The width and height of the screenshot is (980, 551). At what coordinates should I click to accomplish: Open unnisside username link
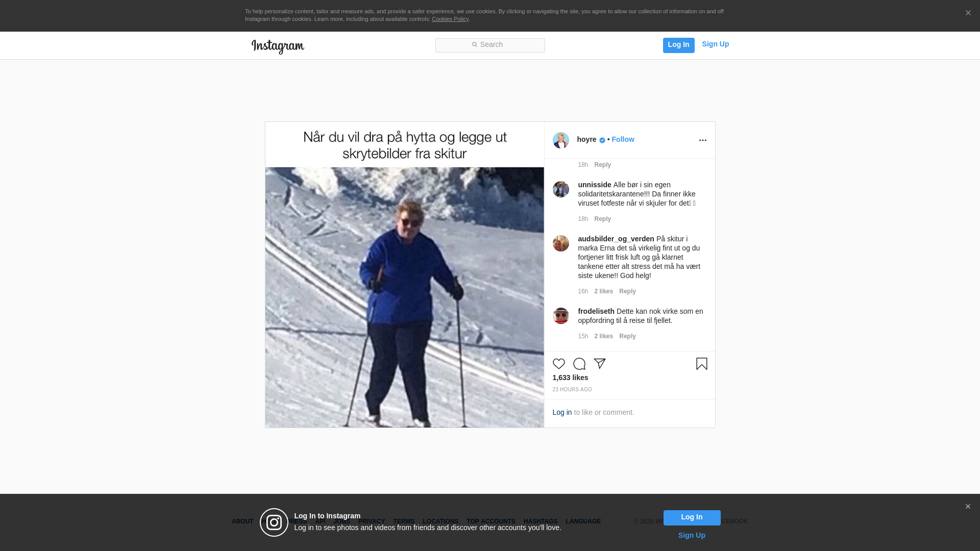594,185
